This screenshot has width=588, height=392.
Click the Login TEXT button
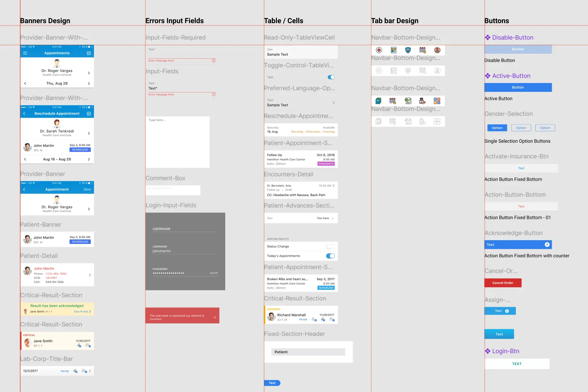[517, 364]
